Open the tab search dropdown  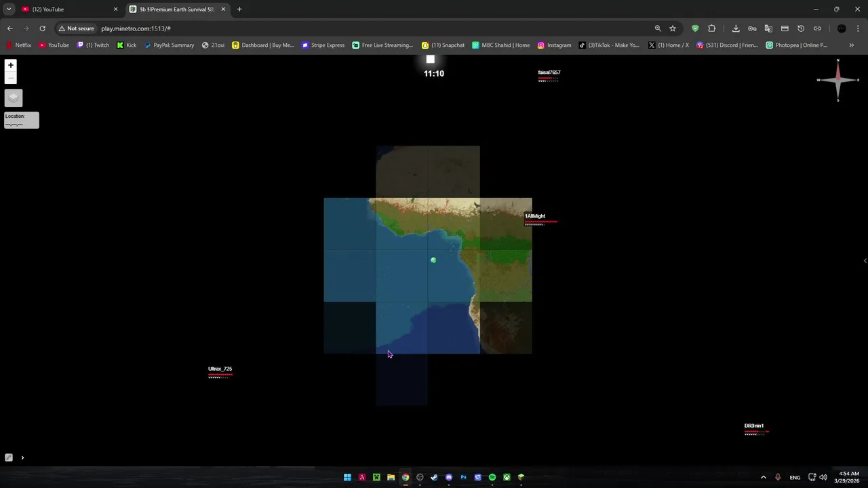click(9, 9)
